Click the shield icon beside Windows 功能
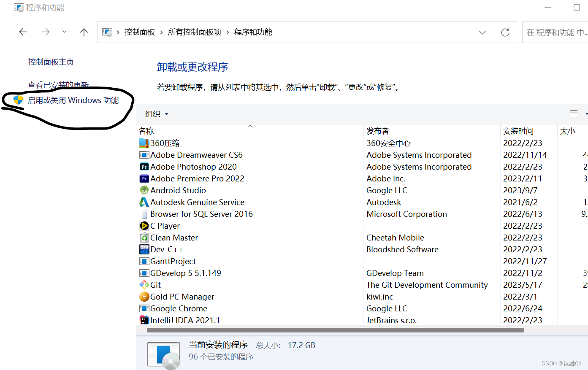This screenshot has width=588, height=370. tap(18, 100)
